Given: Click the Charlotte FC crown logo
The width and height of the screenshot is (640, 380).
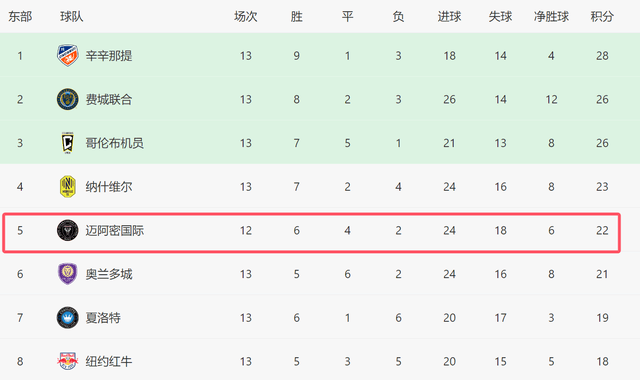Looking at the screenshot, I should (67, 318).
